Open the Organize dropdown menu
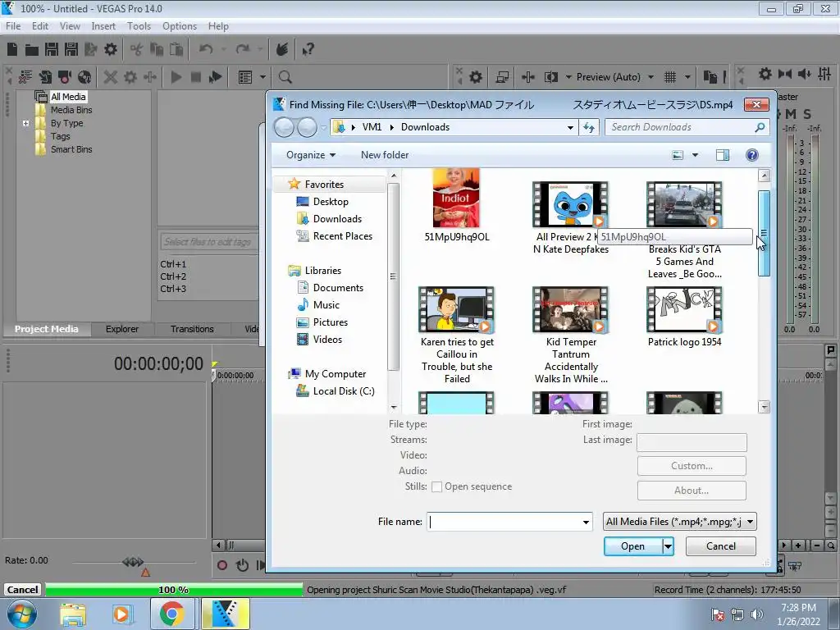The width and height of the screenshot is (840, 630). point(311,155)
